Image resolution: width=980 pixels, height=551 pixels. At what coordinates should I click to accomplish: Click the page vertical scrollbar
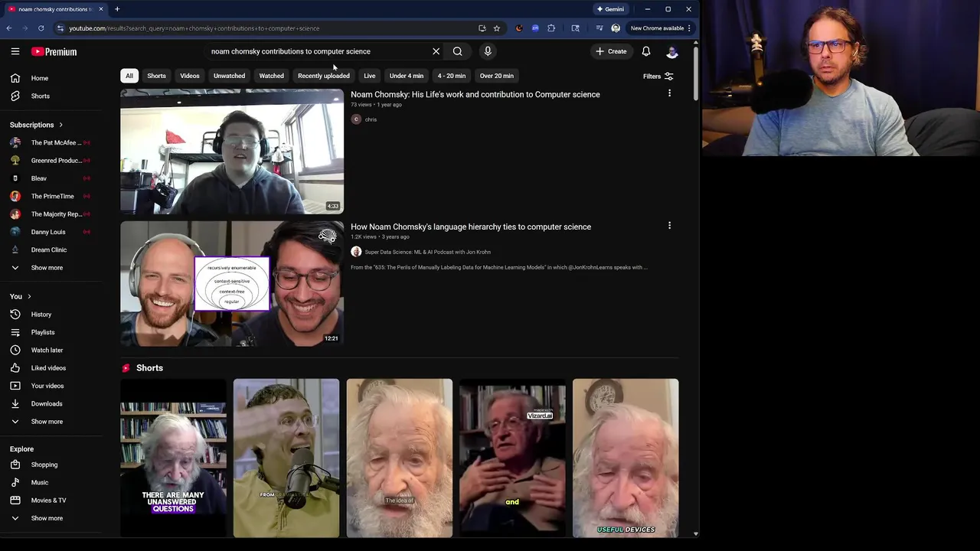695,73
